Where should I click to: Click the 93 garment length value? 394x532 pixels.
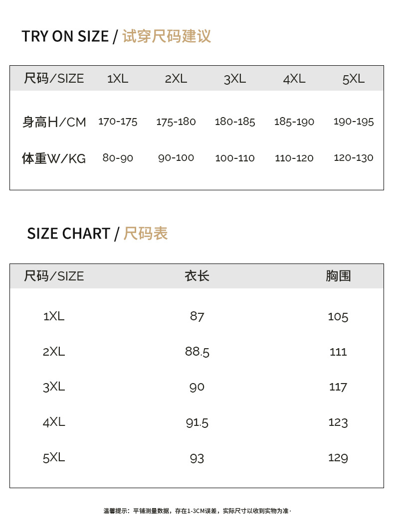click(197, 458)
